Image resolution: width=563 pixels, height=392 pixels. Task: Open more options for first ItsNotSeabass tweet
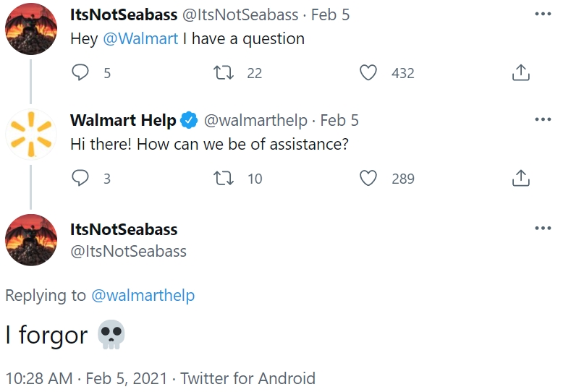tap(543, 14)
